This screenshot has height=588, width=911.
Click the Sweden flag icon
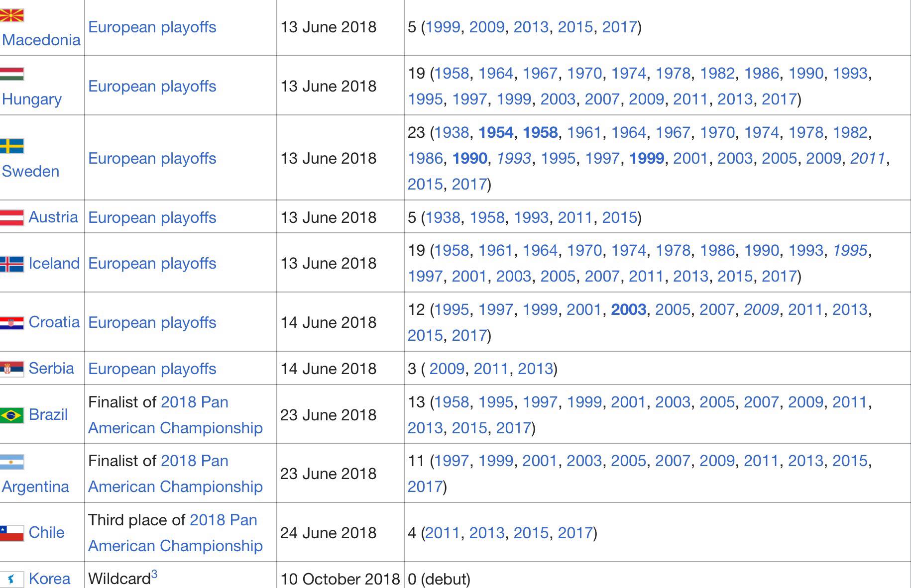[12, 146]
